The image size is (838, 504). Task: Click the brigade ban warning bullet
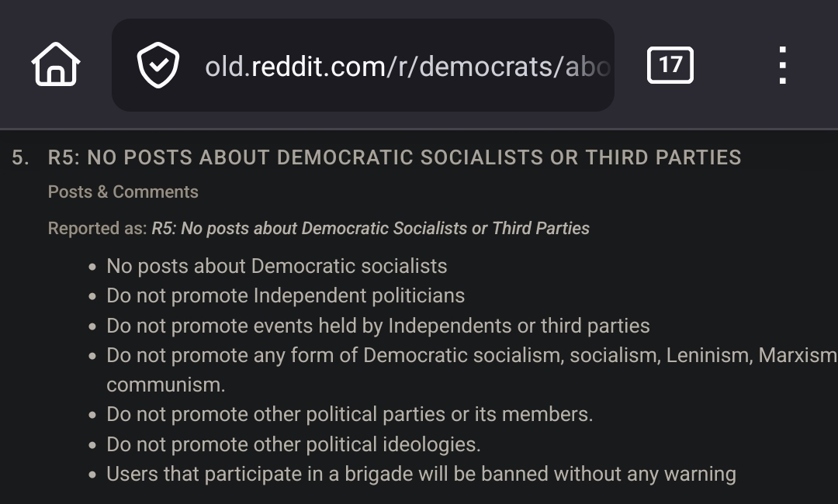[421, 474]
